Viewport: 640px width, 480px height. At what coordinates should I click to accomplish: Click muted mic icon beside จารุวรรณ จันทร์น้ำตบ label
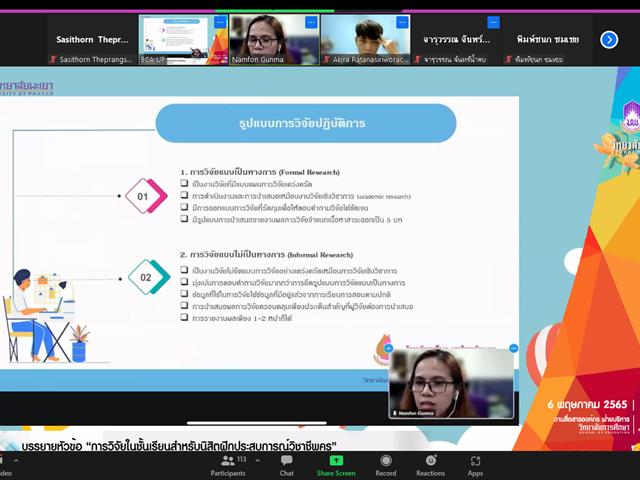(418, 60)
